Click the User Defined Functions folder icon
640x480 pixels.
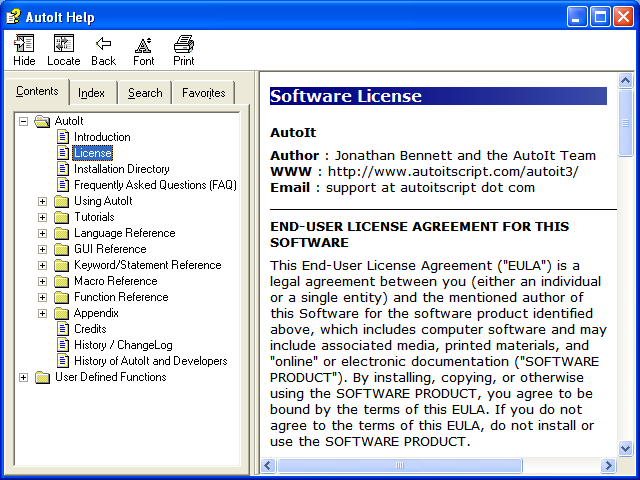pos(42,377)
